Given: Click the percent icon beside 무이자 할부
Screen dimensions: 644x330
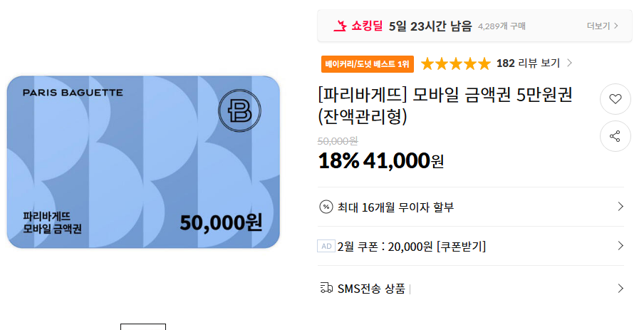Looking at the screenshot, I should point(326,207).
